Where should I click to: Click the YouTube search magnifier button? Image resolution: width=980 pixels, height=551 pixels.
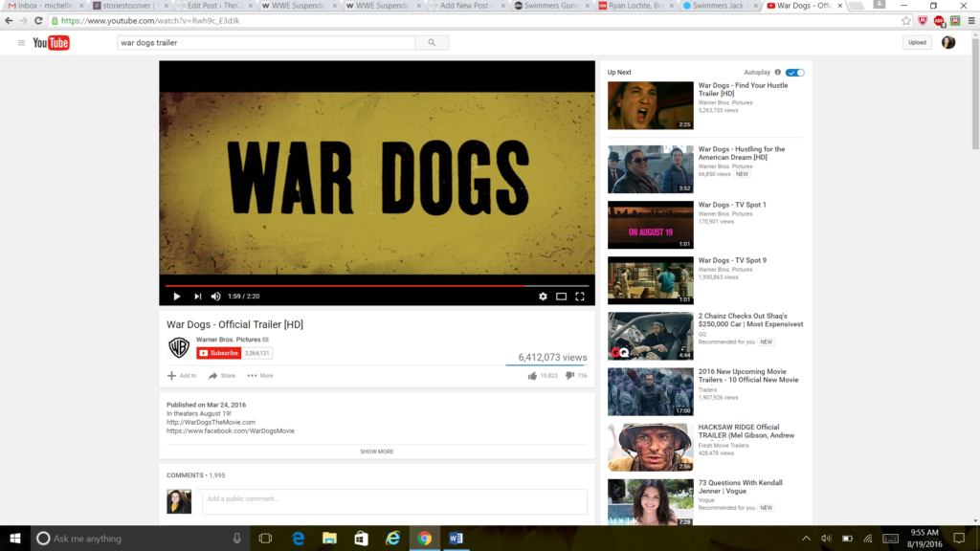point(432,43)
